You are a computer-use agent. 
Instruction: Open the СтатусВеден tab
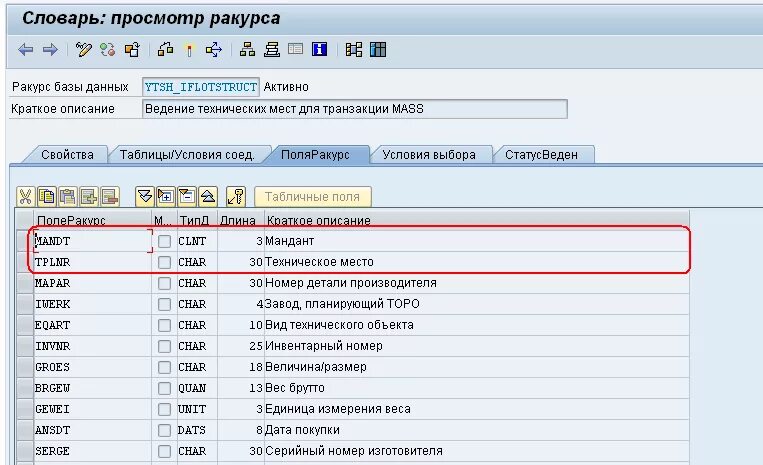[541, 155]
